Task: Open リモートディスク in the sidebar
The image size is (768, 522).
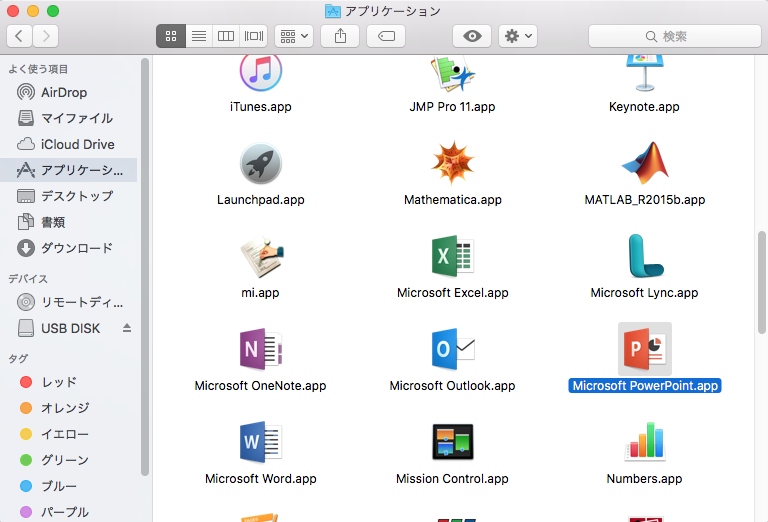Action: [69, 302]
